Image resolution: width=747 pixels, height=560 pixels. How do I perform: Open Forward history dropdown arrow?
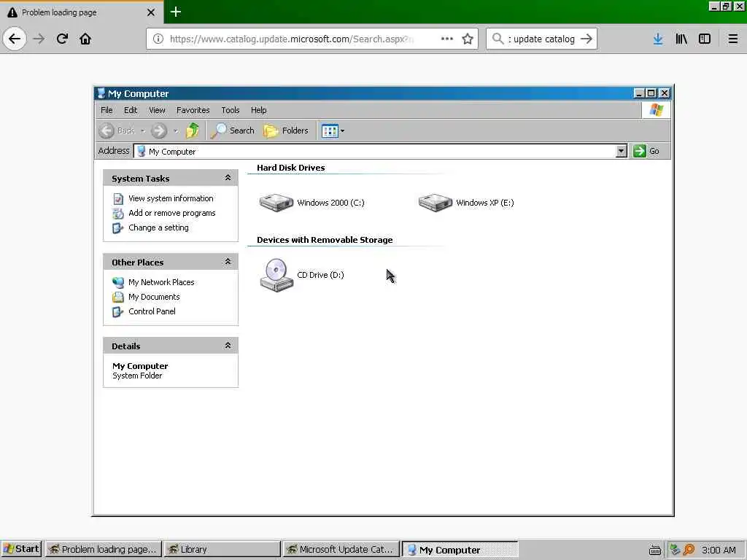click(x=176, y=131)
